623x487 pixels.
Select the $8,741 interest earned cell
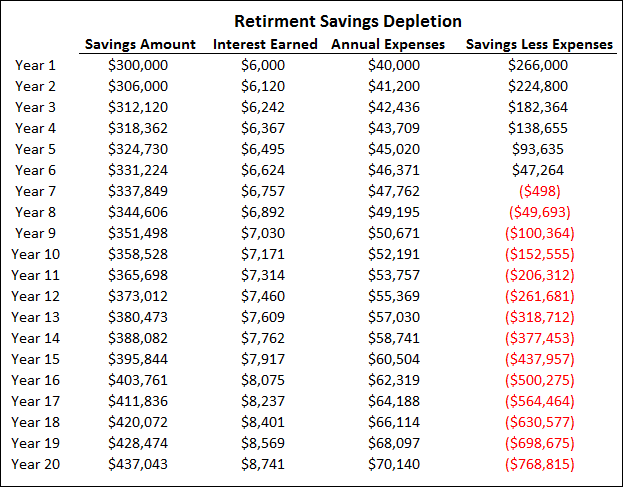[262, 464]
